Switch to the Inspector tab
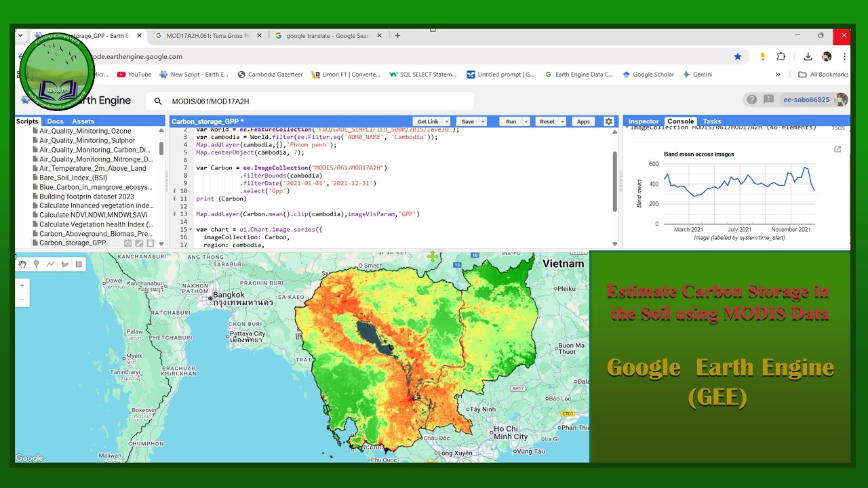 pyautogui.click(x=643, y=121)
